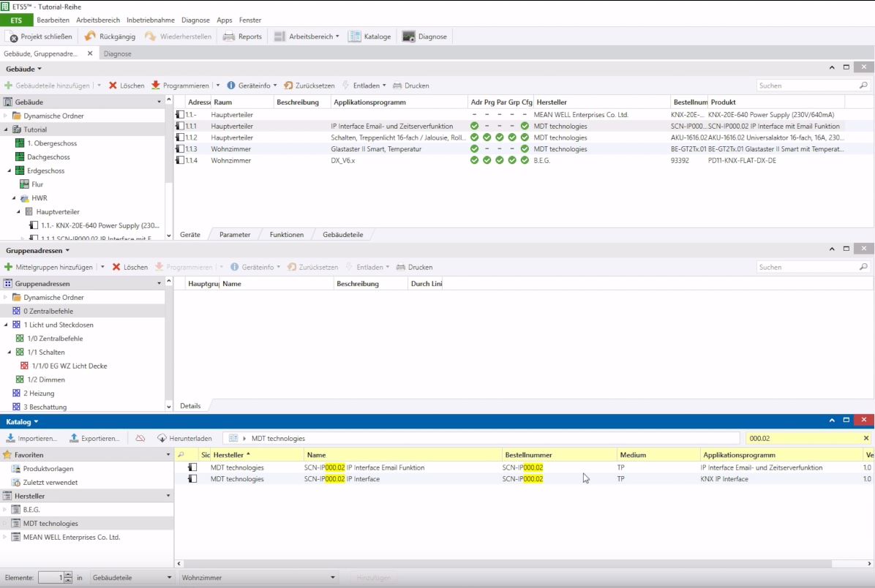Select 1/1/0 EG WZ Licht Decke address
Screen dimensions: 875x588
tap(70, 366)
